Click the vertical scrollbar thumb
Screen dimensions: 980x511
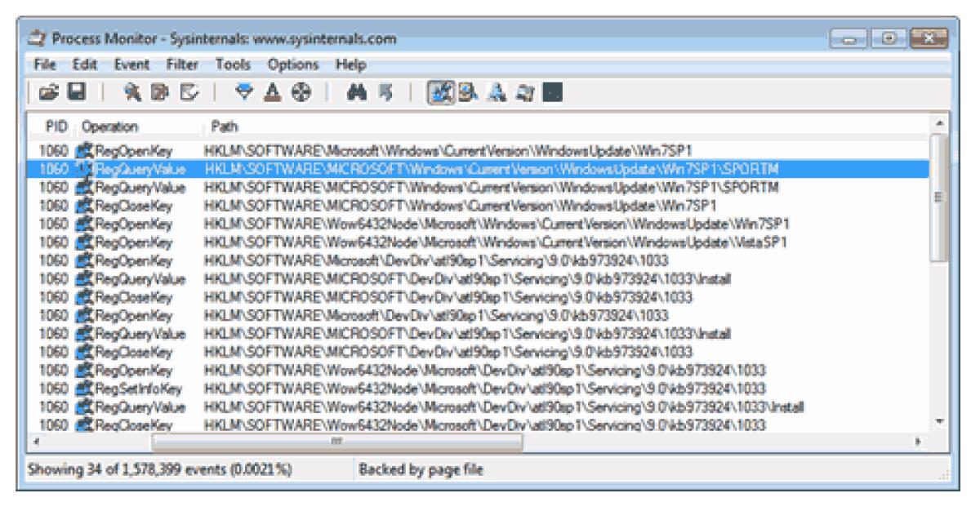(x=939, y=197)
